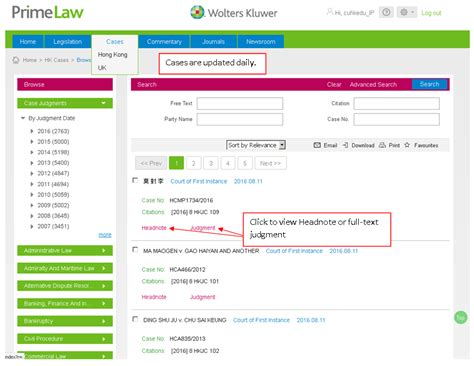Open the Newsroom tab
The height and width of the screenshot is (366, 474).
[x=261, y=42]
